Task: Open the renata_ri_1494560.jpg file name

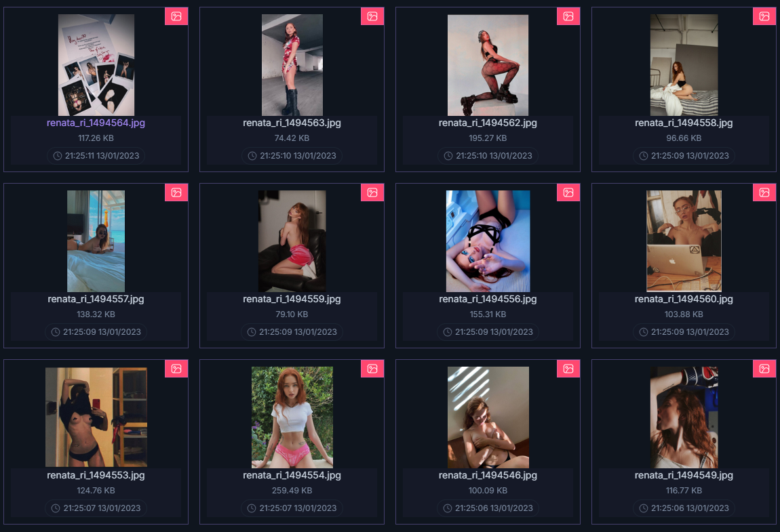Action: (x=684, y=299)
